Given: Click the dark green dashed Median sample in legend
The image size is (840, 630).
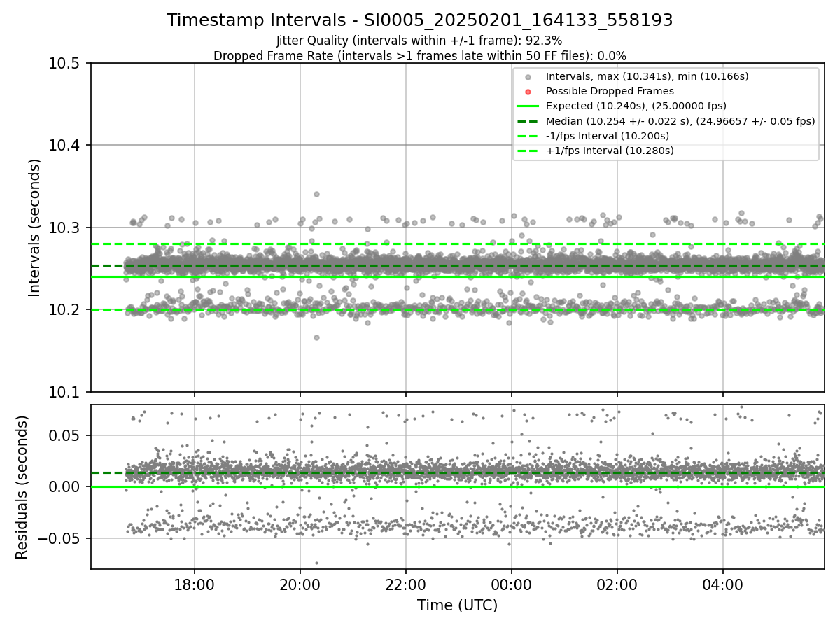Looking at the screenshot, I should pos(528,121).
